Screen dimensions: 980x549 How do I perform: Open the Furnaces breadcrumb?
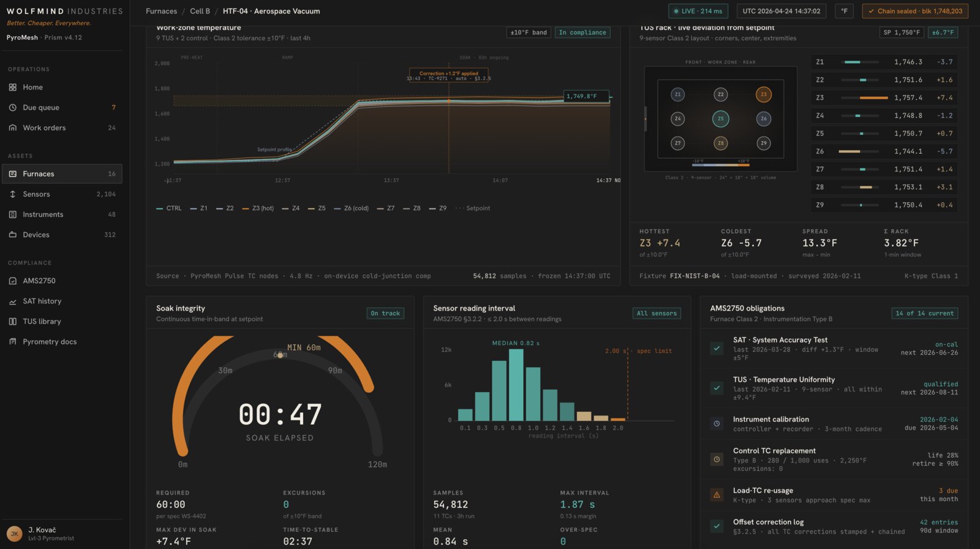[161, 11]
